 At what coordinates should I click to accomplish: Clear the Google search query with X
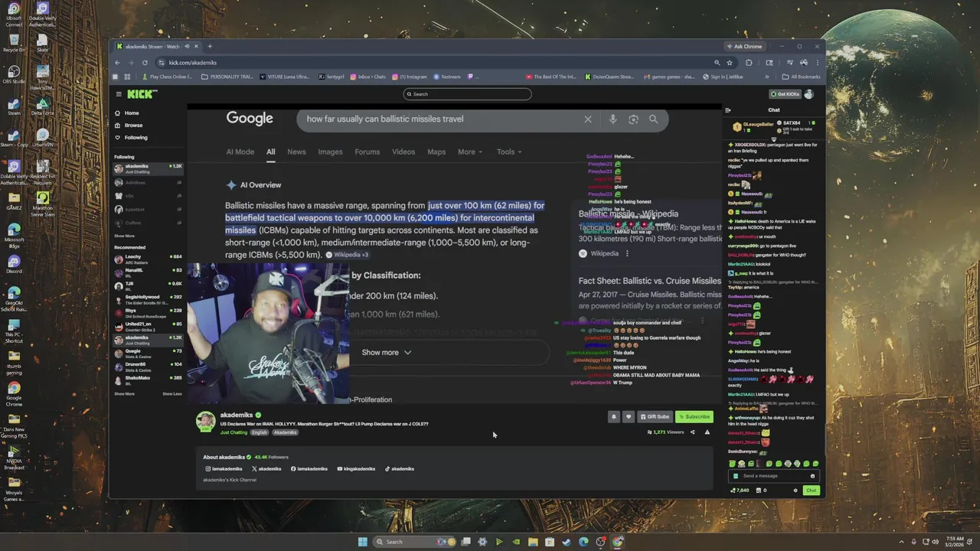588,119
